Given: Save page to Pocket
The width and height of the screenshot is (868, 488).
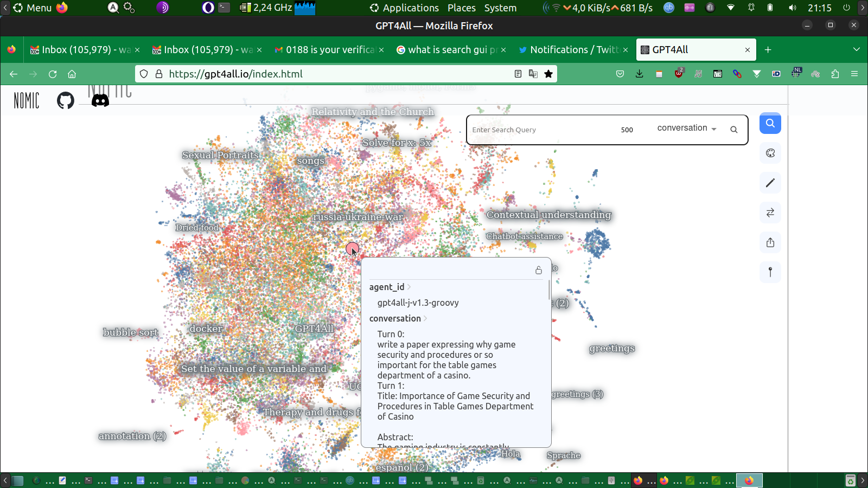Looking at the screenshot, I should tap(620, 74).
